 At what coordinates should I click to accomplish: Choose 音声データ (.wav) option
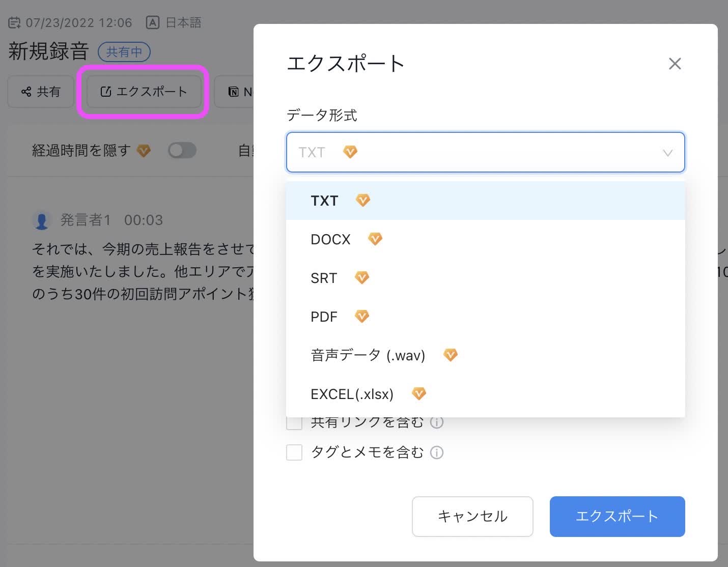485,355
